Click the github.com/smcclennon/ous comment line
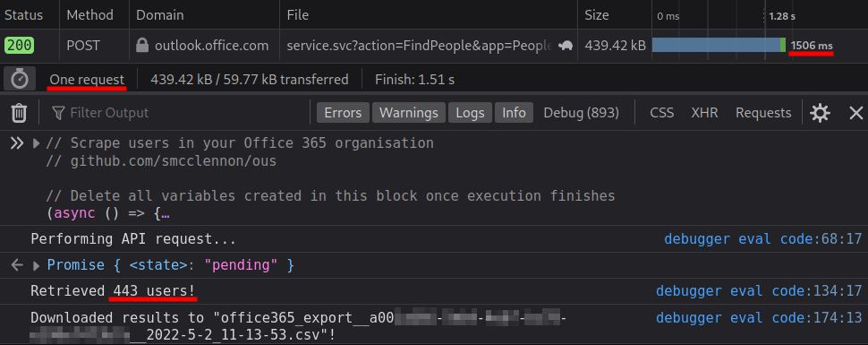The height and width of the screenshot is (345, 868). point(162,161)
